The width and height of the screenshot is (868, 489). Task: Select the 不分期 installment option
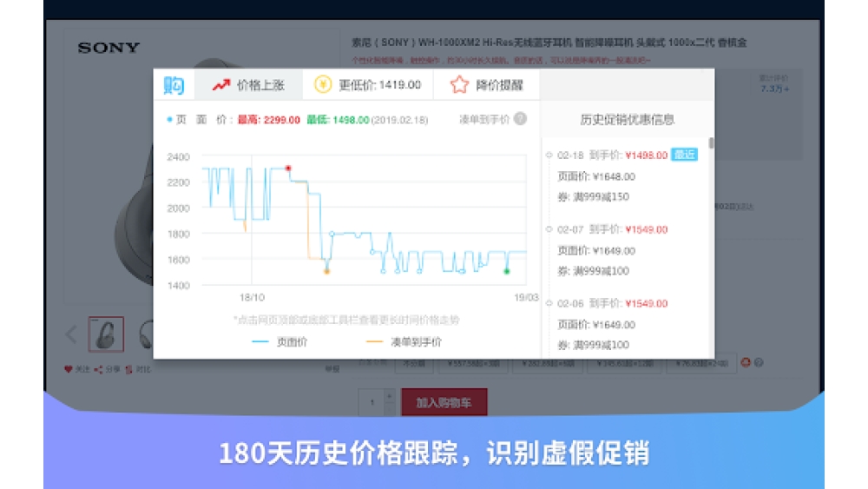pos(413,363)
